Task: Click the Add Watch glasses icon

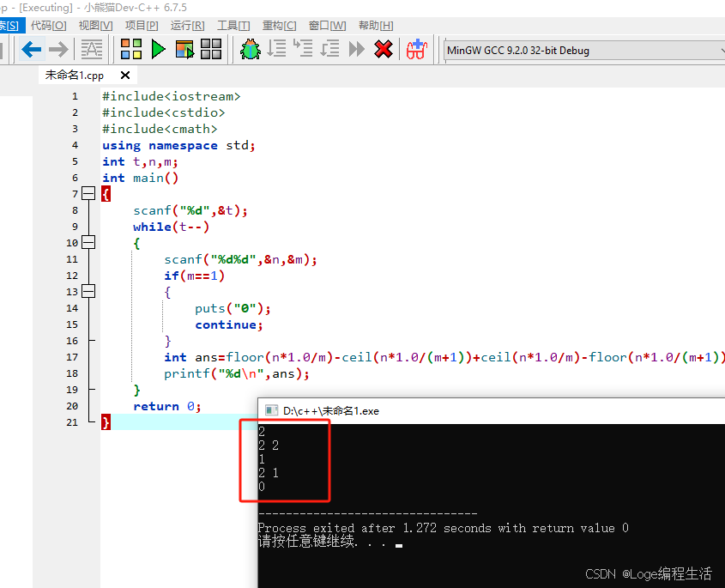Action: pyautogui.click(x=416, y=49)
